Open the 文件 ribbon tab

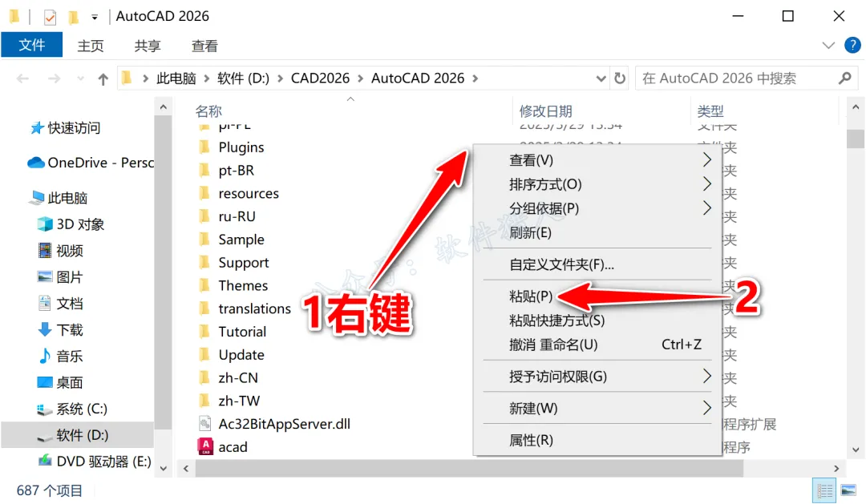pos(31,45)
